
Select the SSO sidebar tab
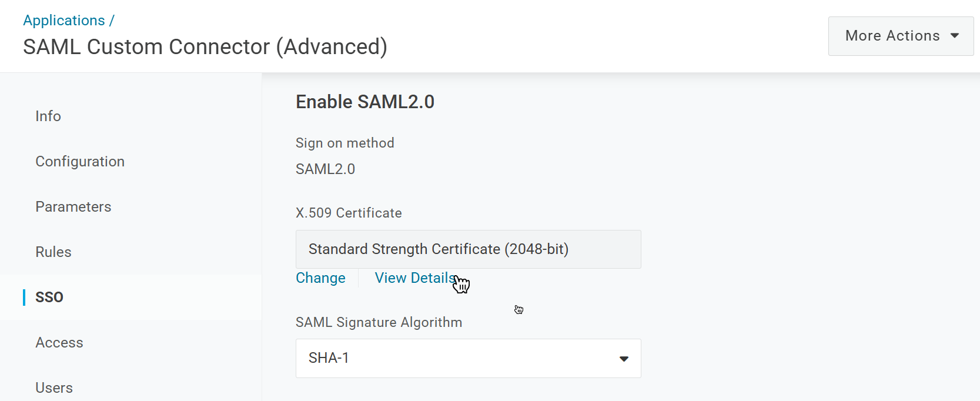click(x=49, y=298)
